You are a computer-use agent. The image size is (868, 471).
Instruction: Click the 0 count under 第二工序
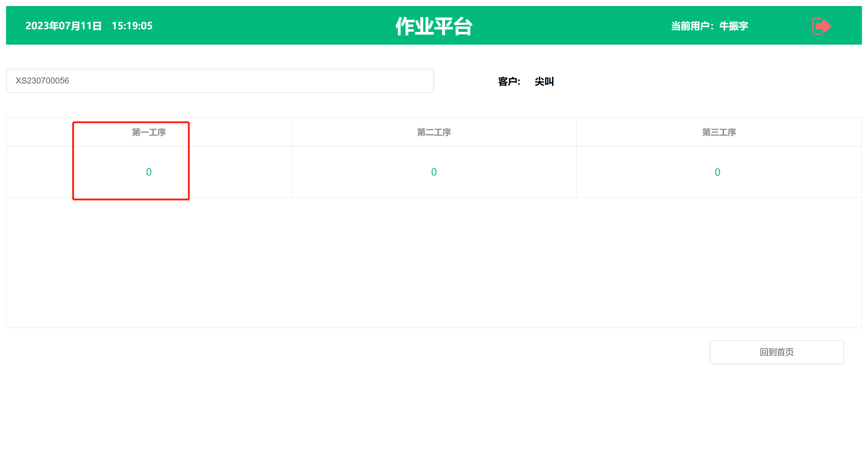click(434, 172)
